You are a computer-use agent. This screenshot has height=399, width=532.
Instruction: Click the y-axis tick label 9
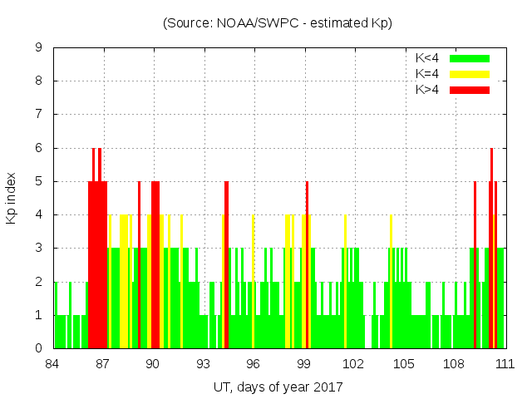(x=39, y=48)
